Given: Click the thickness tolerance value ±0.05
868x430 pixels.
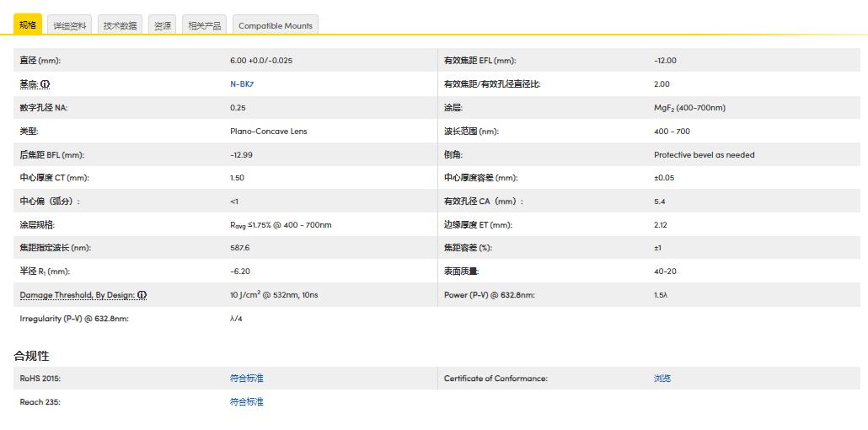Looking at the screenshot, I should (664, 178).
